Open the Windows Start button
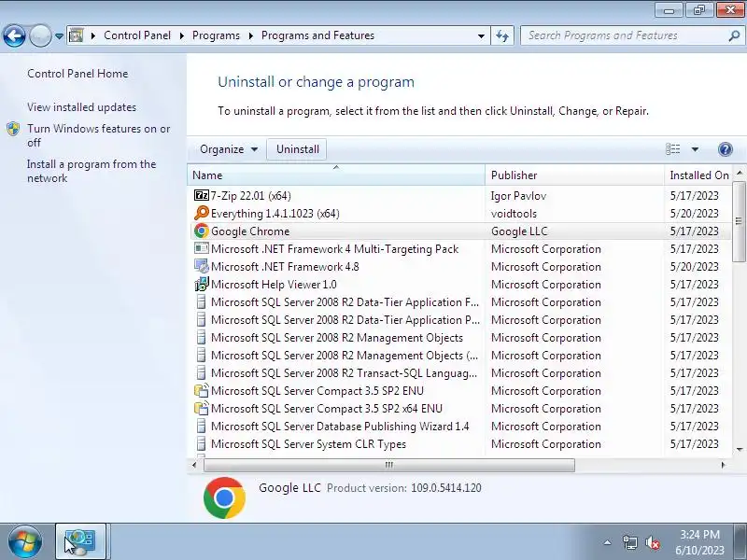 25,542
